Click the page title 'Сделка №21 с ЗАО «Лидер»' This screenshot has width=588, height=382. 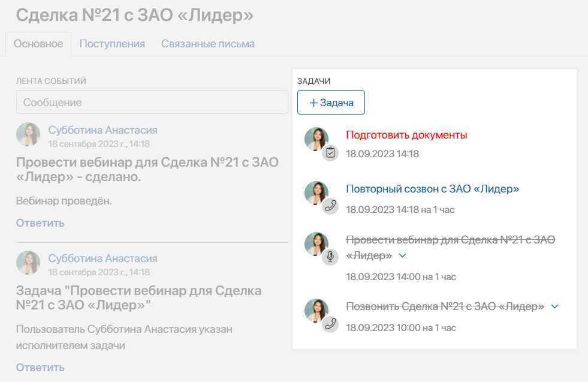point(135,16)
